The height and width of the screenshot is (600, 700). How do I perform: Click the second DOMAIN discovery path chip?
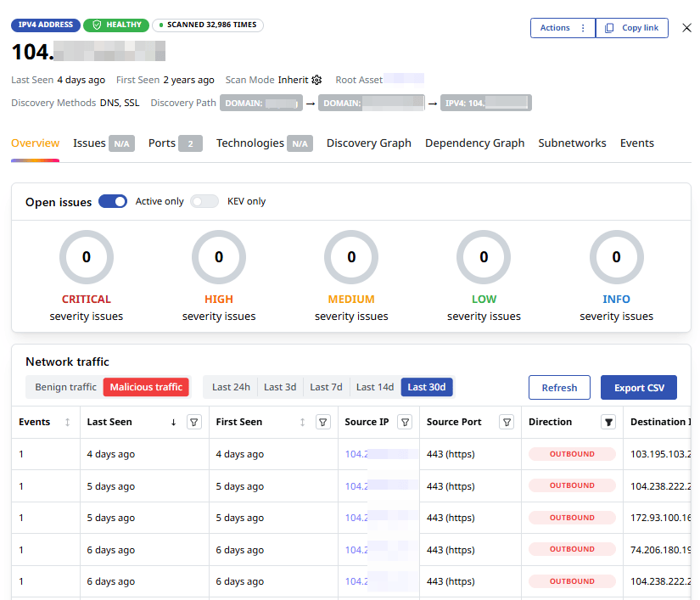coord(372,104)
